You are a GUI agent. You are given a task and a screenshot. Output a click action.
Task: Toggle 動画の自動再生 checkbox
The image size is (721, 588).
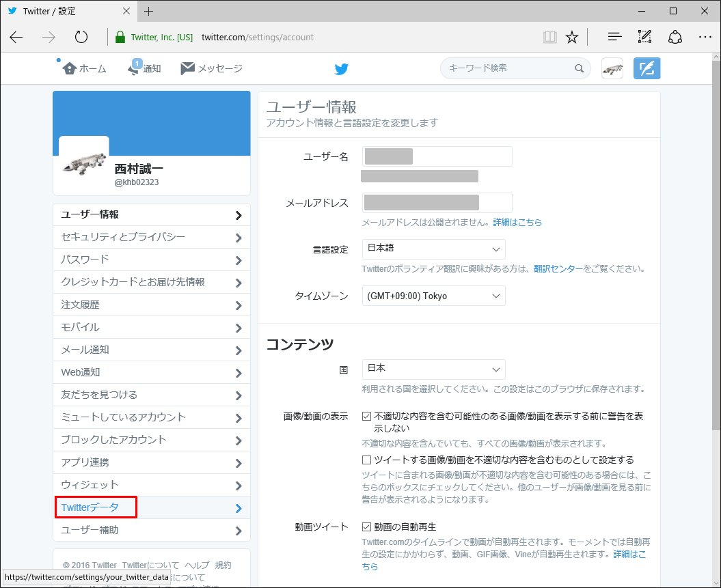pos(366,527)
